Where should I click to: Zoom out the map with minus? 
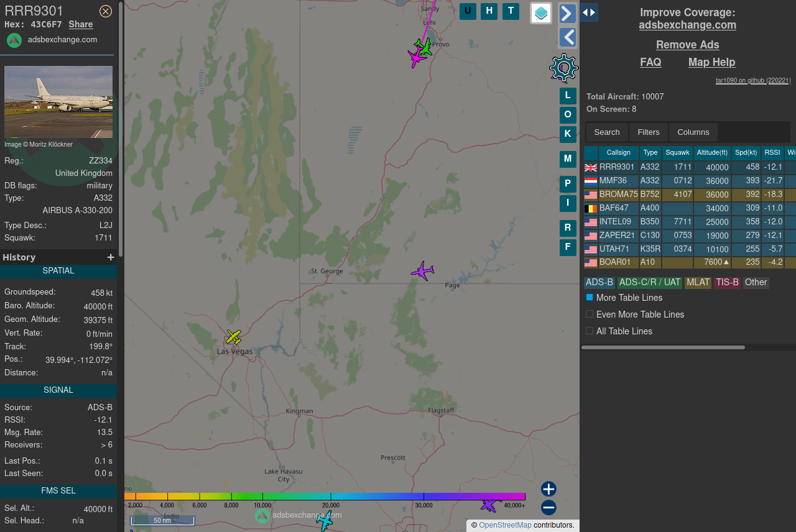(x=548, y=508)
